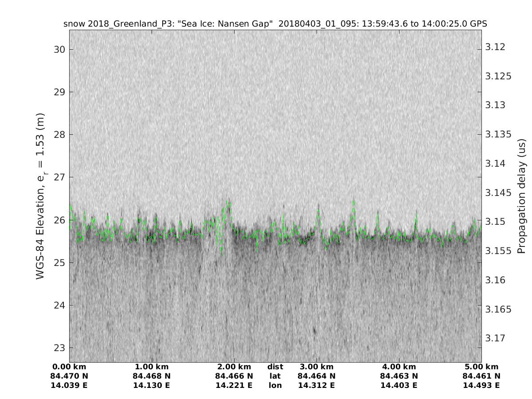Click the 28 elevation tick label
The width and height of the screenshot is (532, 399).
click(59, 134)
